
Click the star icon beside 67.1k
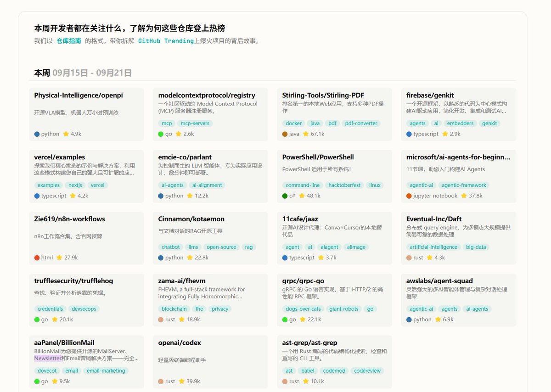click(306, 134)
